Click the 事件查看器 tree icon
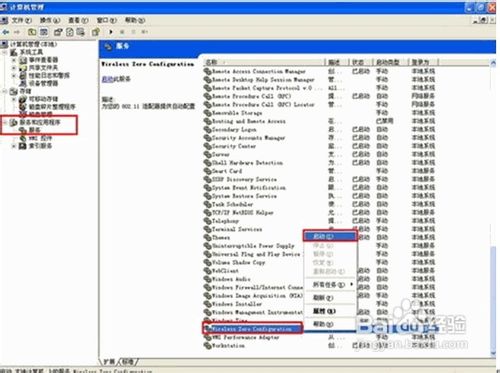The image size is (500, 373). [x=23, y=60]
